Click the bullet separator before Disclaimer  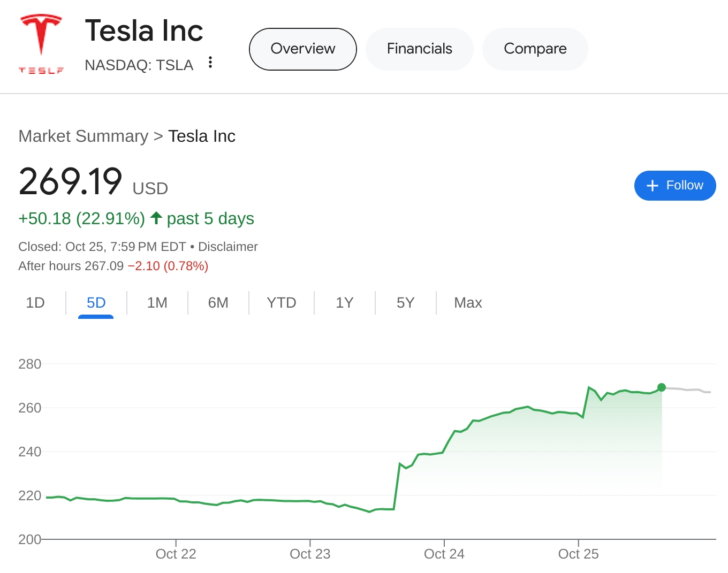[x=191, y=247]
